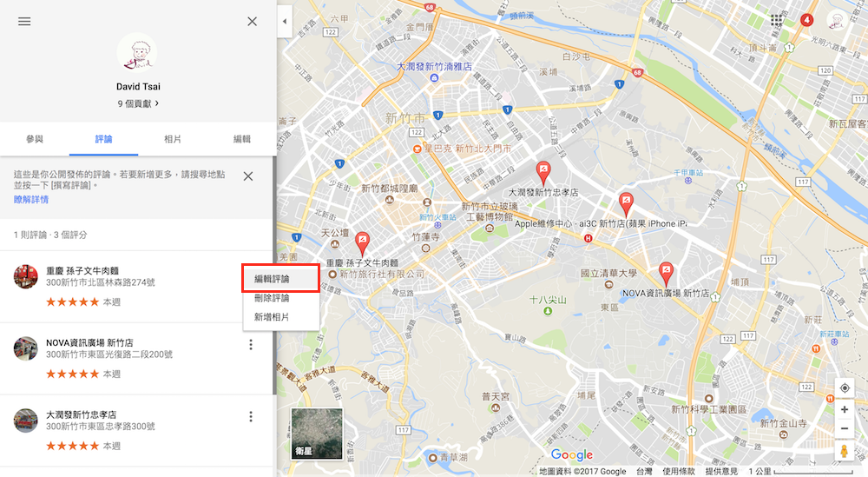This screenshot has width=868, height=477.
Task: Open David Tsai profile picture
Action: [x=137, y=53]
